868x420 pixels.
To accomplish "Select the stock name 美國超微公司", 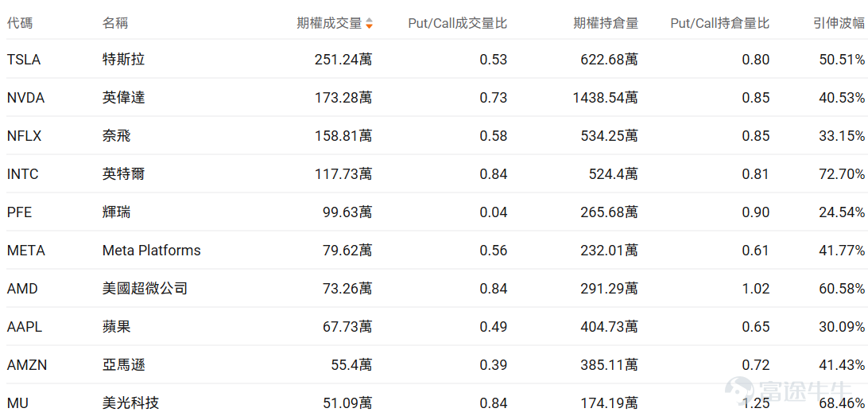I will (x=145, y=289).
